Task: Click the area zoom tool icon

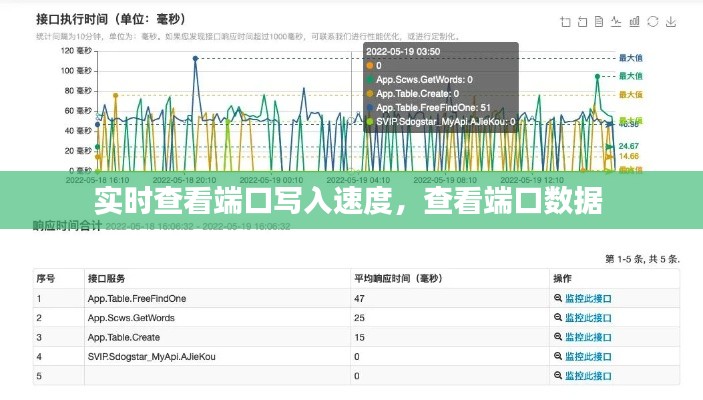Action: (567, 20)
